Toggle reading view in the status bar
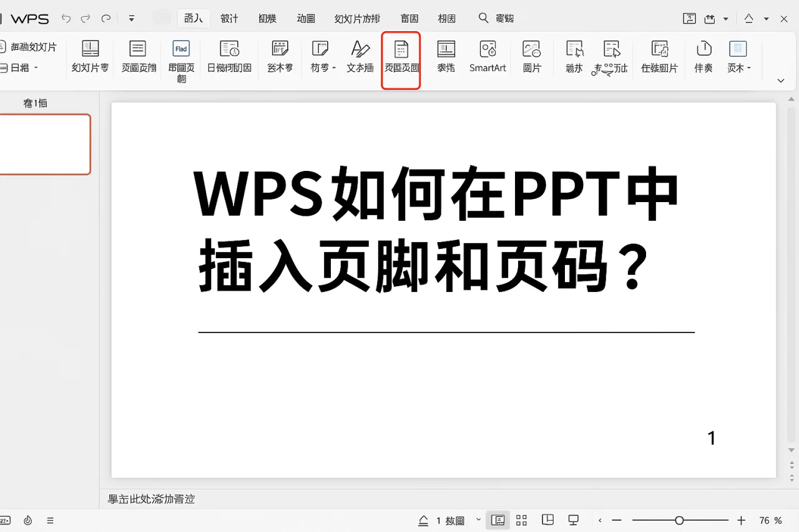 point(547,520)
